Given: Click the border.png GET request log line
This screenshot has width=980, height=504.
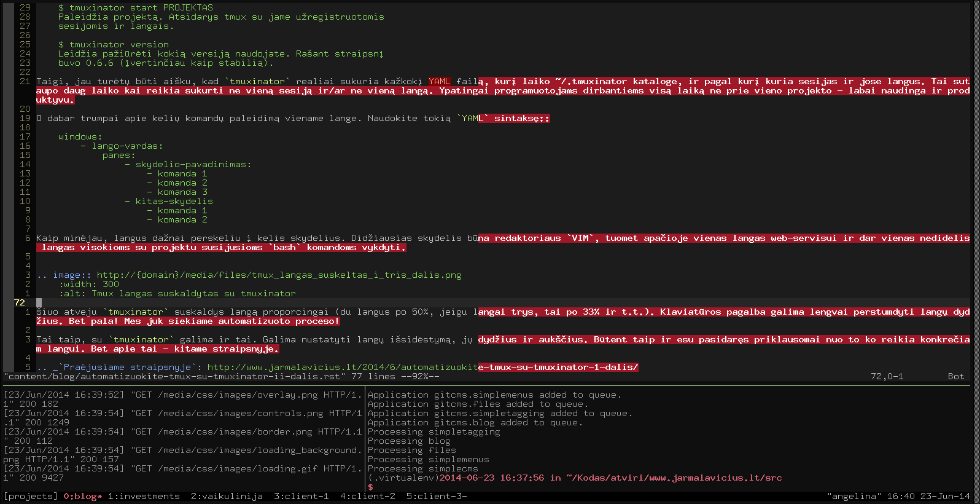Looking at the screenshot, I should point(182,436).
